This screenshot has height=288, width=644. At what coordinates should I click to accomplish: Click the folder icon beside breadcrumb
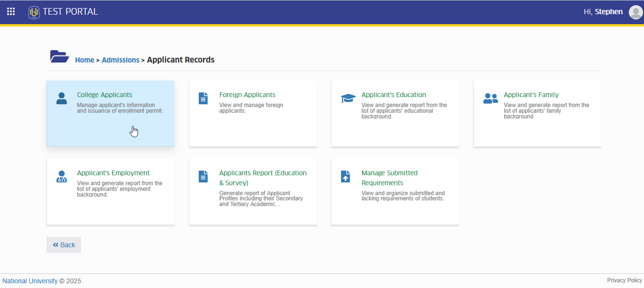click(x=60, y=56)
